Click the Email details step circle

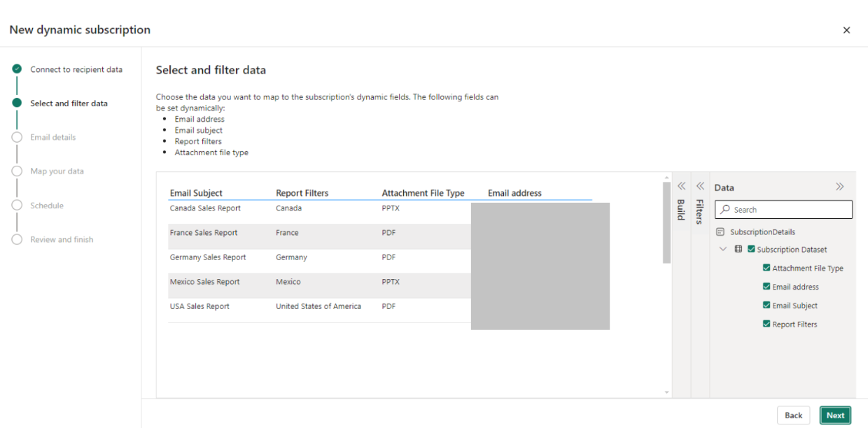(x=18, y=137)
